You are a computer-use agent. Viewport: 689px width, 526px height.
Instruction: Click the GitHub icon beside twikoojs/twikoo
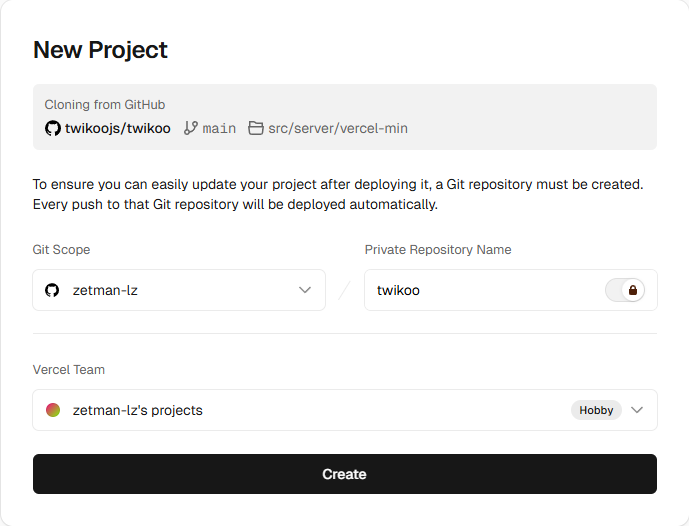click(x=53, y=129)
